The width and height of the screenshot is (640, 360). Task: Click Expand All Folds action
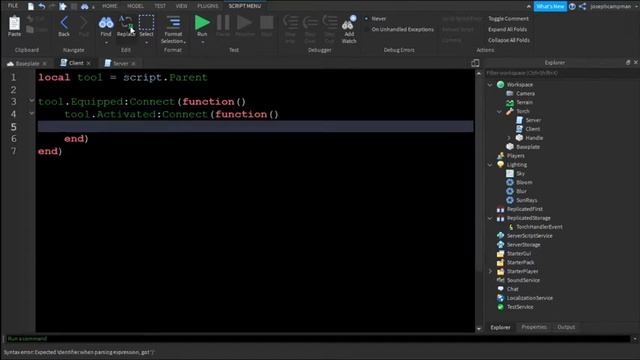pos(507,29)
